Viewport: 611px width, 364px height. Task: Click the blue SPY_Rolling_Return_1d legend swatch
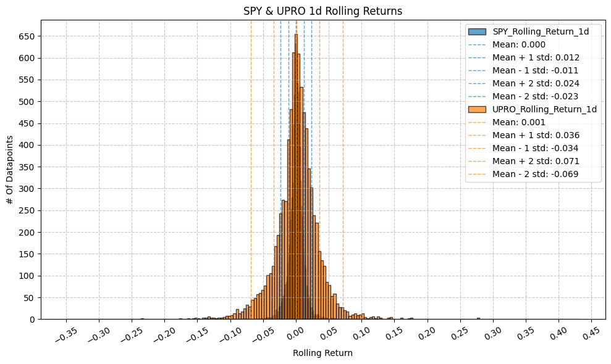click(x=478, y=31)
